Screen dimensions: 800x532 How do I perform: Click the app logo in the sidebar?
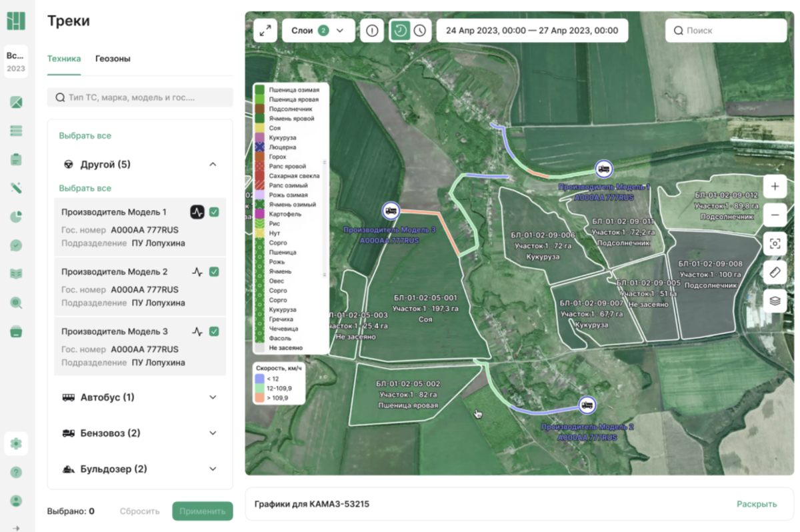[x=16, y=20]
